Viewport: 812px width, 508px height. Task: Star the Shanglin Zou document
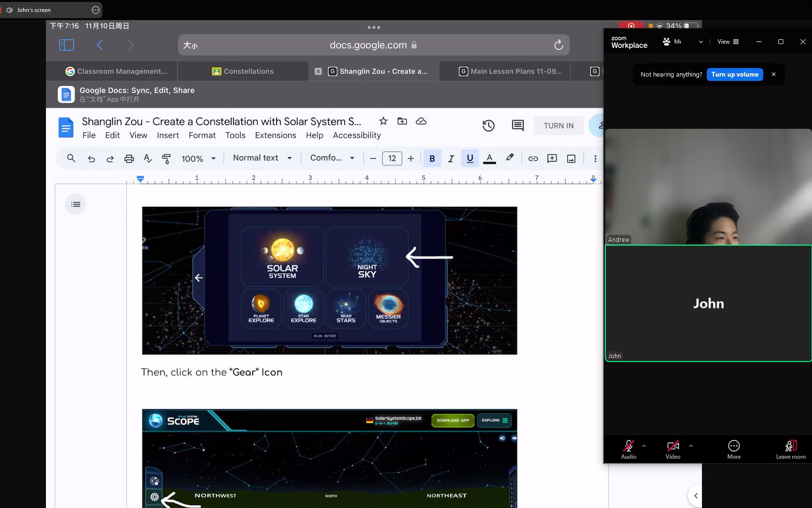tap(383, 121)
